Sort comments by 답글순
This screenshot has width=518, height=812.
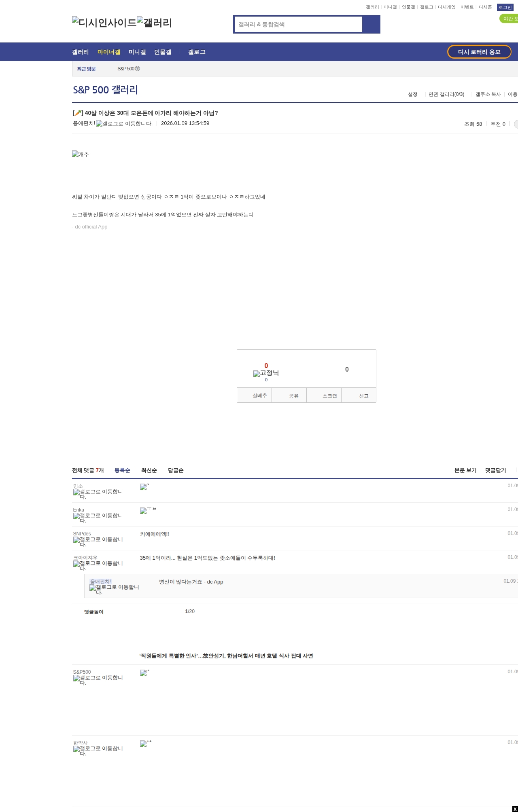(x=176, y=470)
